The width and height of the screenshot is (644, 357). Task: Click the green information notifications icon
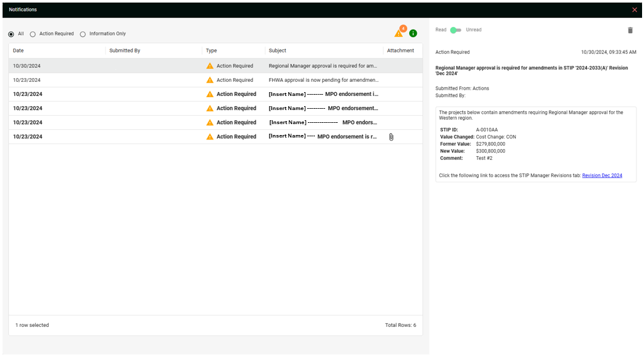click(413, 34)
